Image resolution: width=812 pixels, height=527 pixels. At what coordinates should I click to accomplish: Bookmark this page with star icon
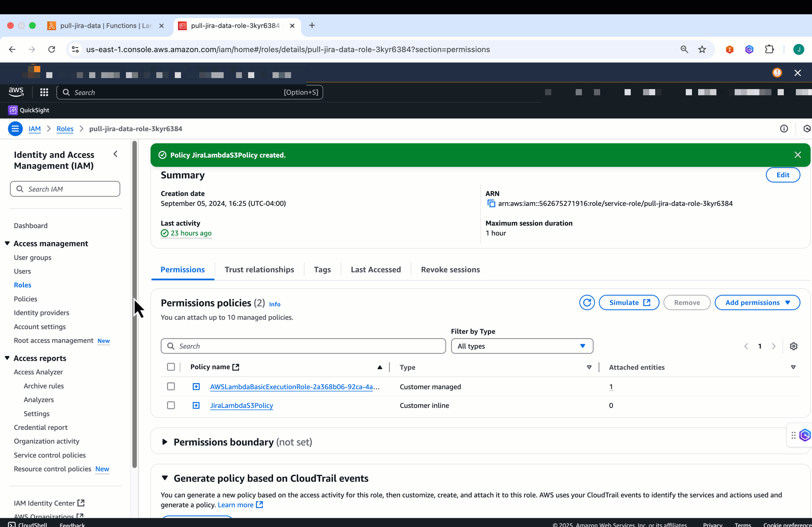[x=702, y=49]
